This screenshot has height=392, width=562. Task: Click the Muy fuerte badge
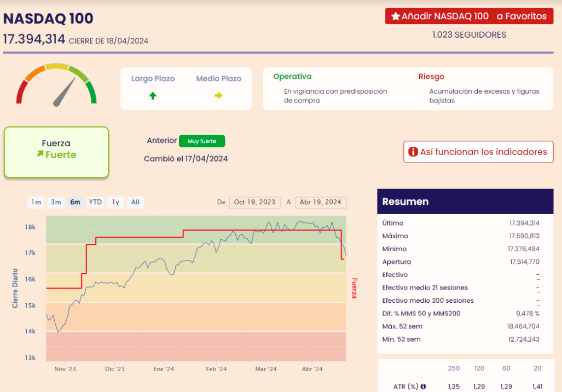pos(202,141)
